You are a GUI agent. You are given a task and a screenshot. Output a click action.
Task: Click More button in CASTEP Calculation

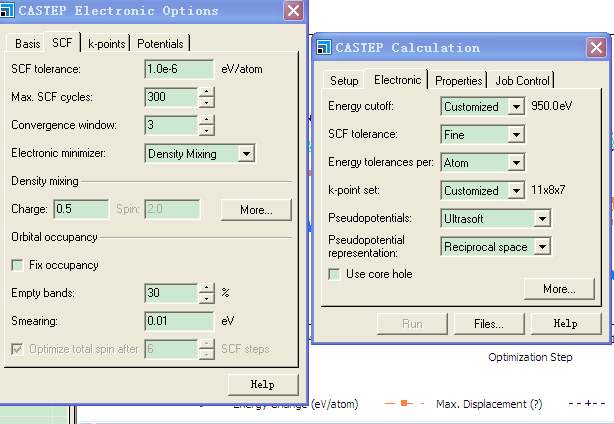559,289
